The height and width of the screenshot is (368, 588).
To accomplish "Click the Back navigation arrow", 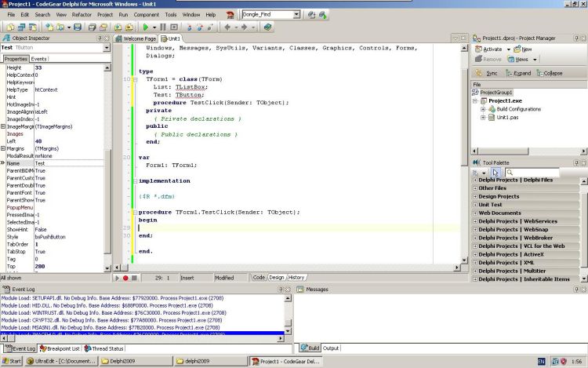I will click(227, 27).
